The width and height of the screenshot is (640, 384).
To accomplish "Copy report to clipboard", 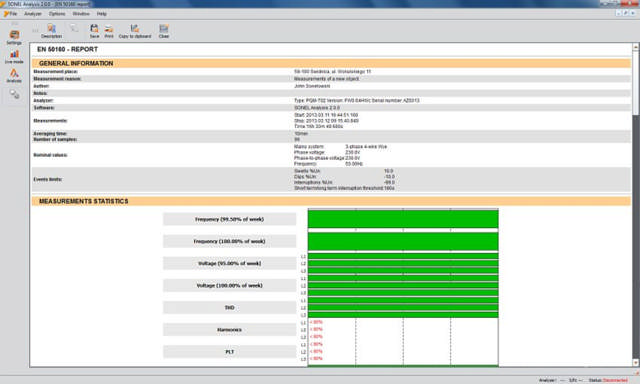I will 135,31.
